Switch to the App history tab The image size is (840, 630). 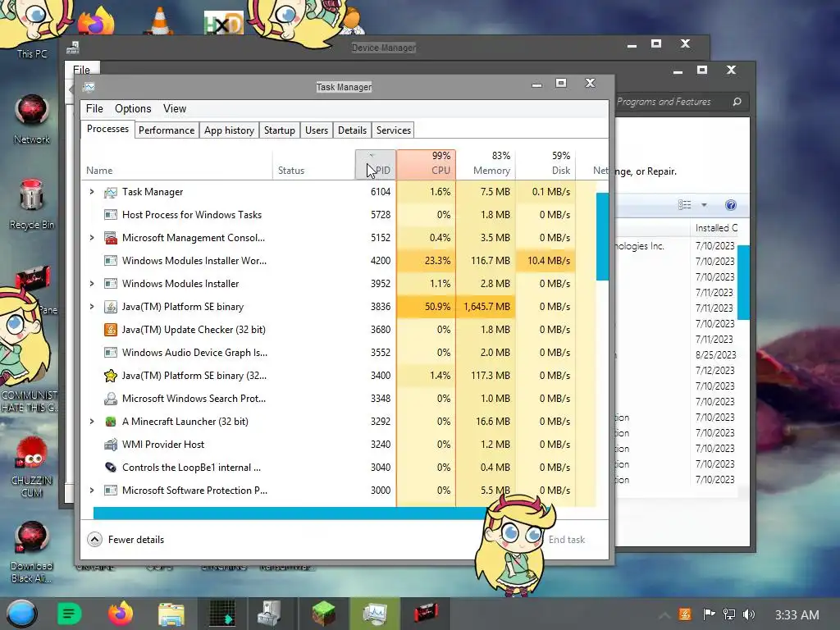tap(230, 130)
